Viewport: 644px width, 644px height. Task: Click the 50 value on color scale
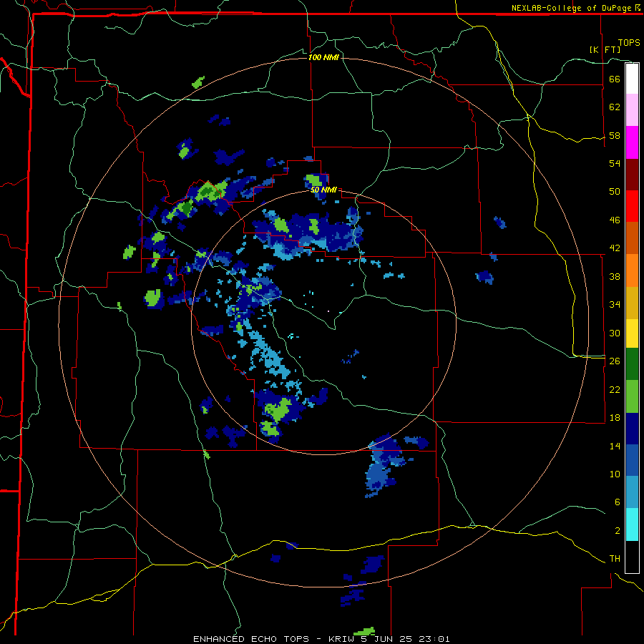[x=615, y=192]
